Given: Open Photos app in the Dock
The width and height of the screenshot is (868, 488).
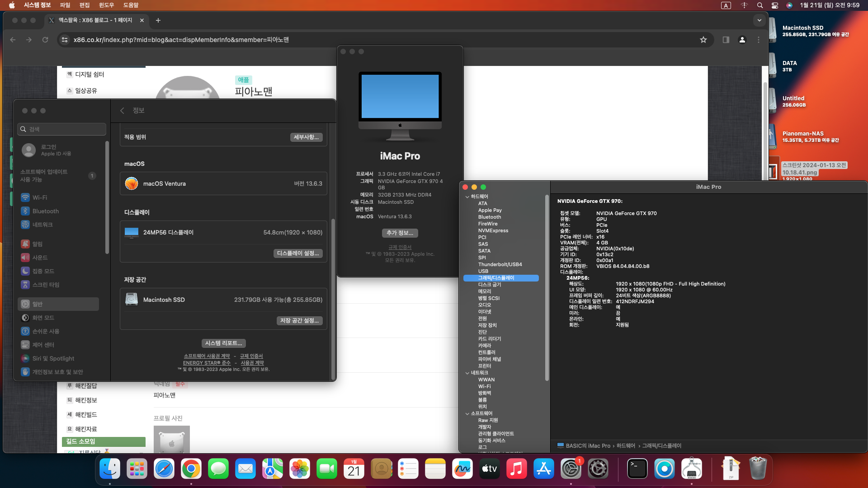Looking at the screenshot, I should (x=300, y=469).
